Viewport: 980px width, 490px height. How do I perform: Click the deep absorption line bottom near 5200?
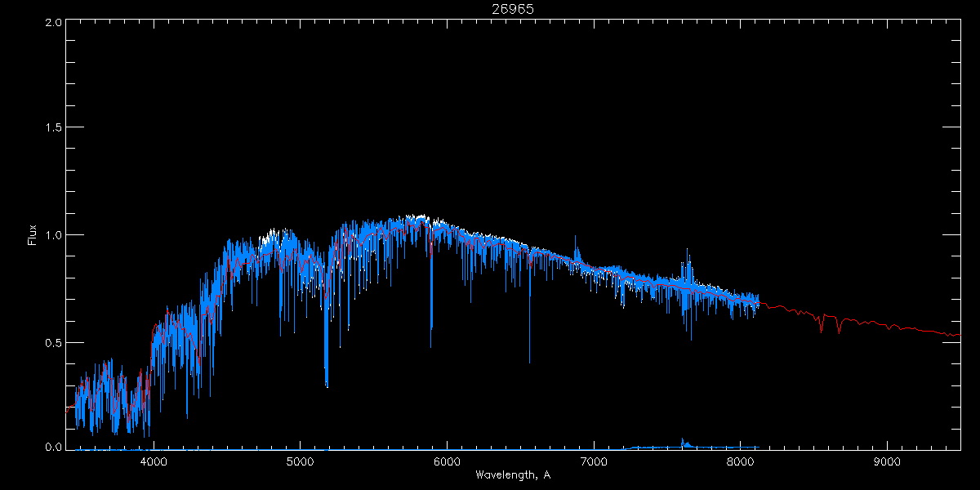327,385
